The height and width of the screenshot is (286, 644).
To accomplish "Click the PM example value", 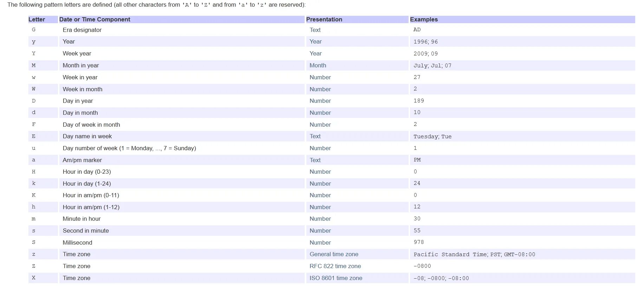I will pyautogui.click(x=417, y=160).
